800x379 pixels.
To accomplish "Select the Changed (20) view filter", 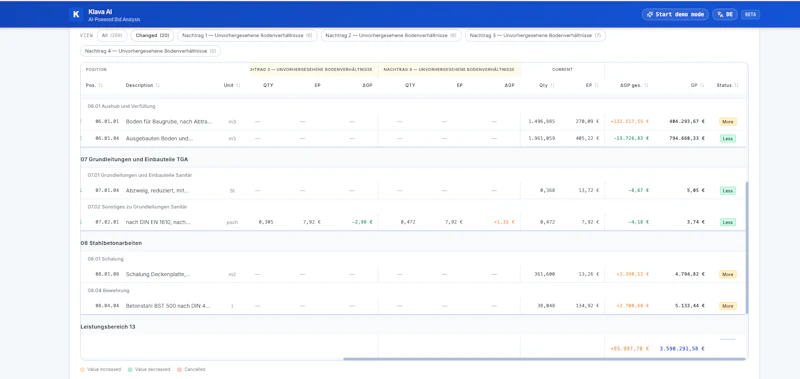I will point(152,36).
